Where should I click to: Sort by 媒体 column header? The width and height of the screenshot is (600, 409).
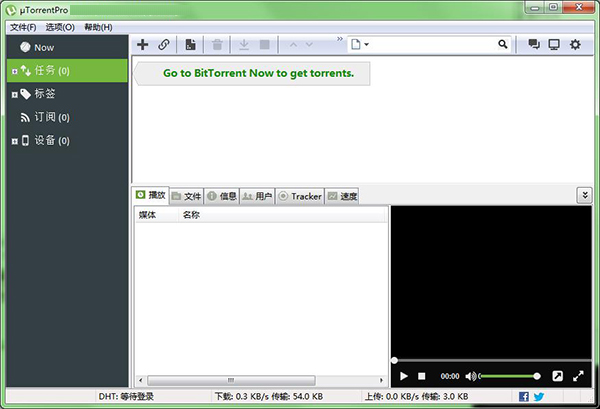[156, 215]
